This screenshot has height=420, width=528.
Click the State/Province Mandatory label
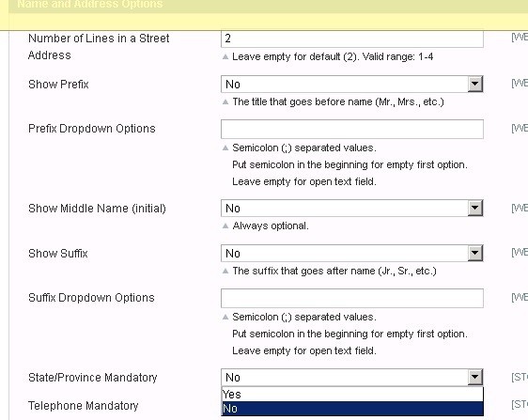[x=93, y=378]
